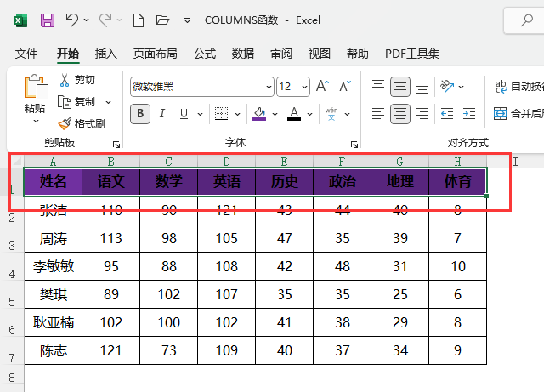The image size is (544, 392).
Task: Expand the 粘贴 paste options arrow
Action: click(x=36, y=122)
